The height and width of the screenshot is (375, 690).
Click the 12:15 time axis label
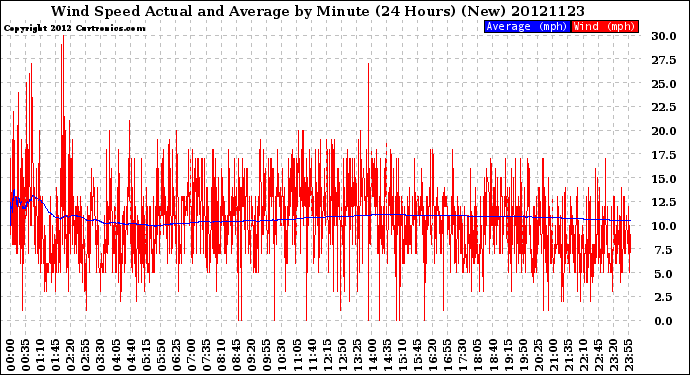click(327, 355)
